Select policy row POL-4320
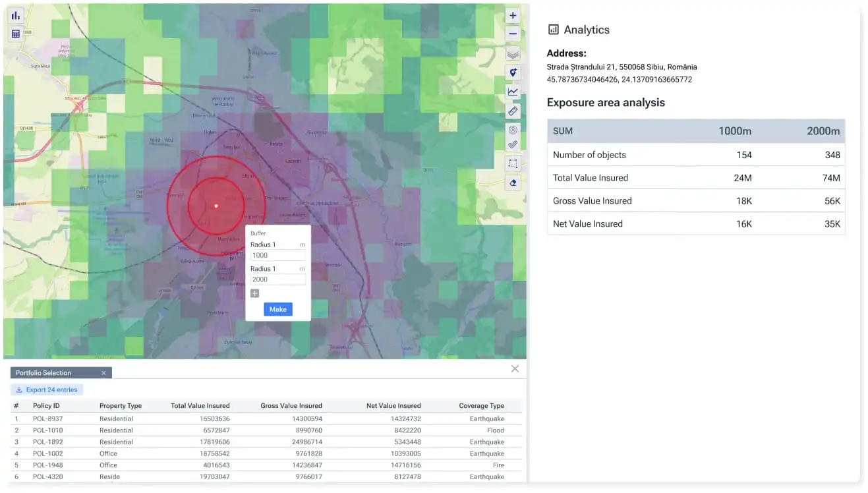Viewport: 868px width, 493px height. click(266, 477)
